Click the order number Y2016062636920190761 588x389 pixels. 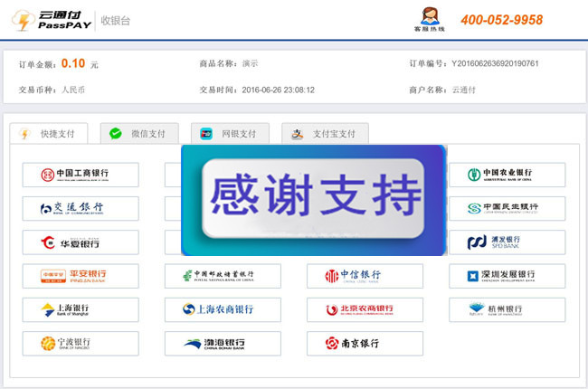click(495, 63)
